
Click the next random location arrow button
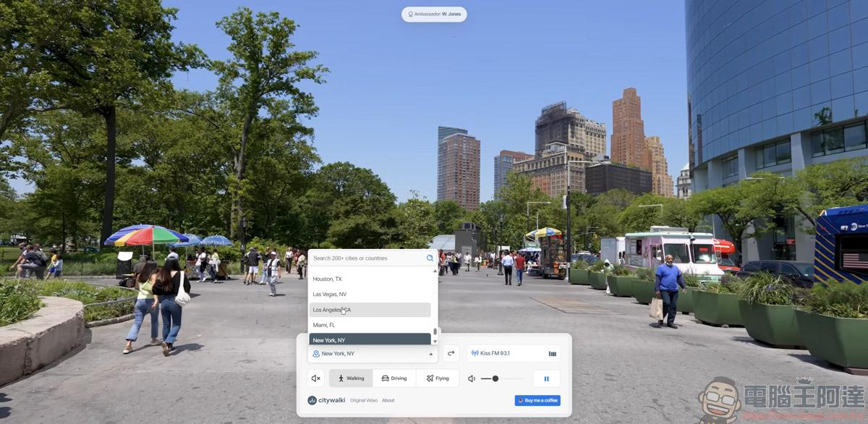pos(451,354)
